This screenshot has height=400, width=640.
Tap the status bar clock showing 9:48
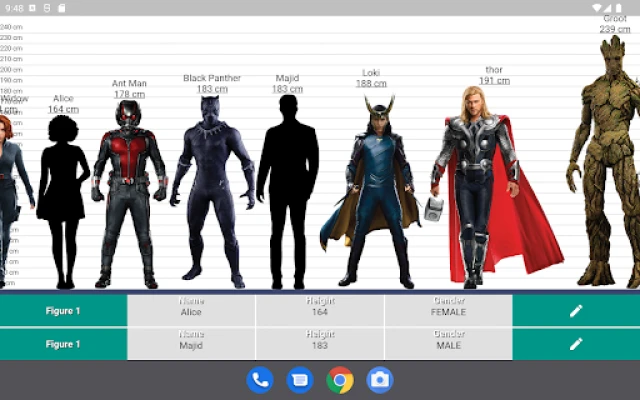[x=14, y=8]
